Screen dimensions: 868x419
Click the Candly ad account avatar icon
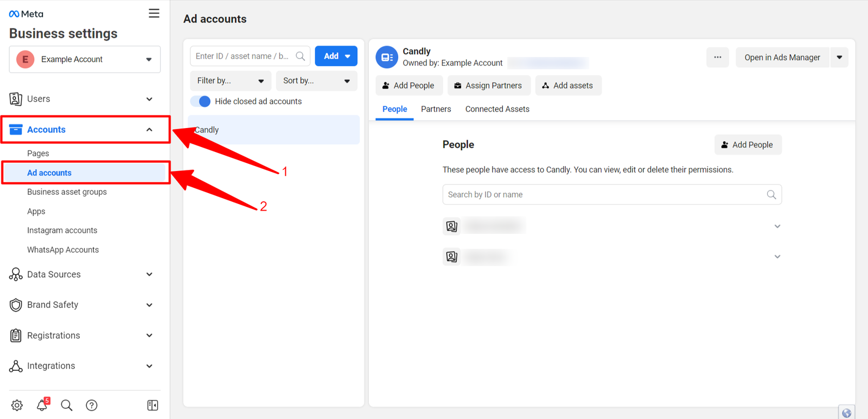tap(387, 57)
